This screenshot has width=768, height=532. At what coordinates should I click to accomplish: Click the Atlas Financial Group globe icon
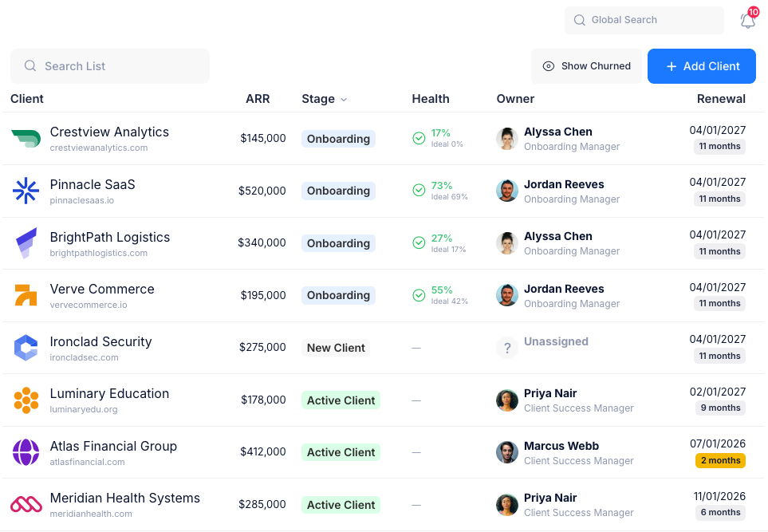[26, 452]
